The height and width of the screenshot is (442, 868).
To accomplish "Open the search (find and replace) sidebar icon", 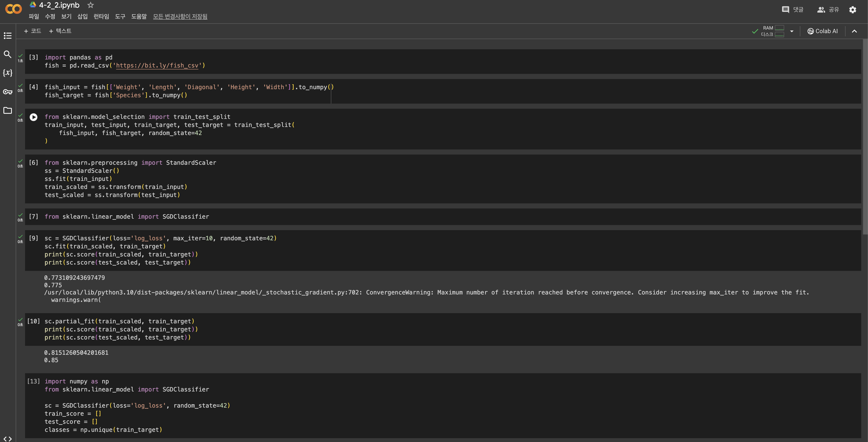I will click(x=7, y=54).
